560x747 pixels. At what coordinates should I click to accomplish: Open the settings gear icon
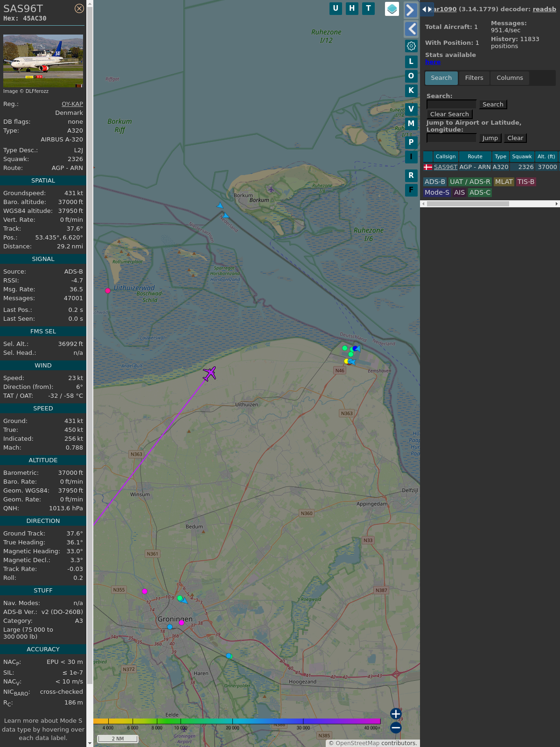point(411,46)
